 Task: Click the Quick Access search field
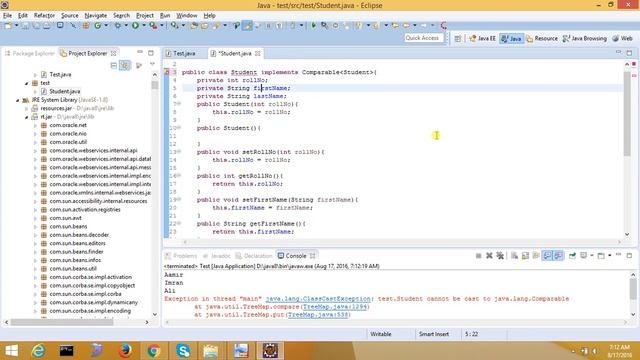(x=424, y=38)
